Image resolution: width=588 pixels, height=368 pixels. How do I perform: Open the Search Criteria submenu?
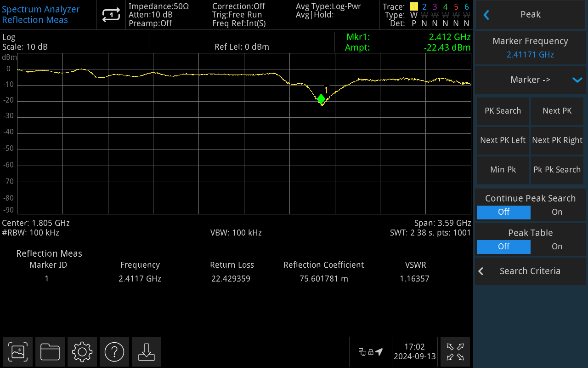531,271
